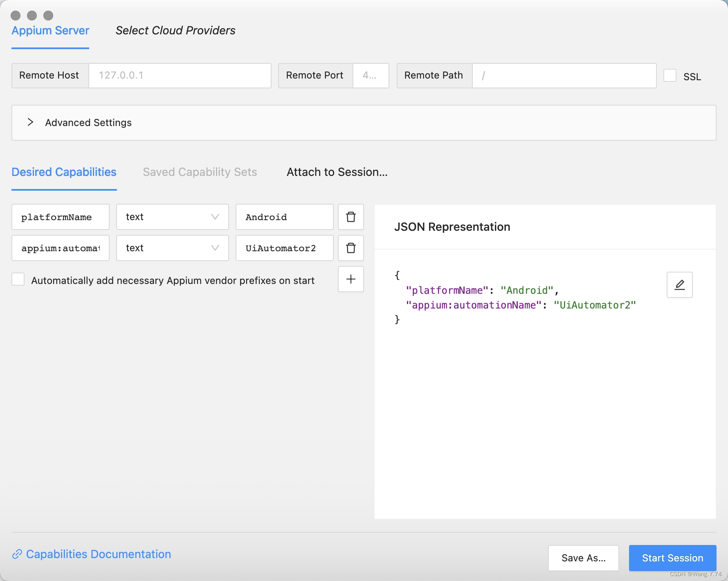The width and height of the screenshot is (728, 581).
Task: Focus the Remote Port input field
Action: point(371,75)
